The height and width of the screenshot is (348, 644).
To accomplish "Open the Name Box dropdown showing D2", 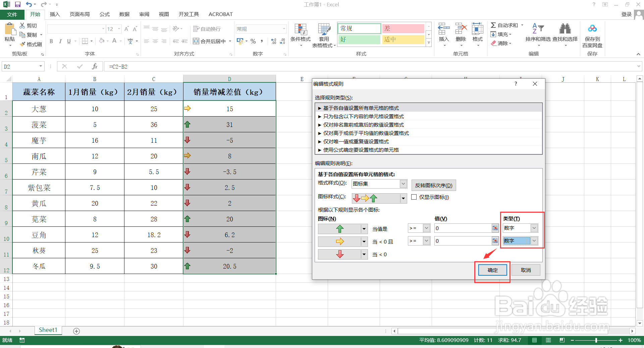I will click(x=41, y=66).
